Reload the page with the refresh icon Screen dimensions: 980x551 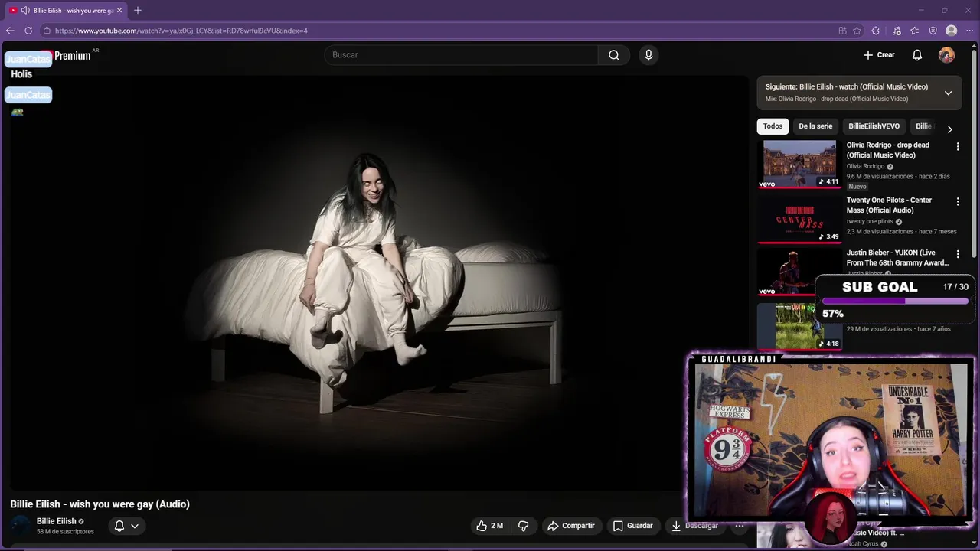coord(28,31)
